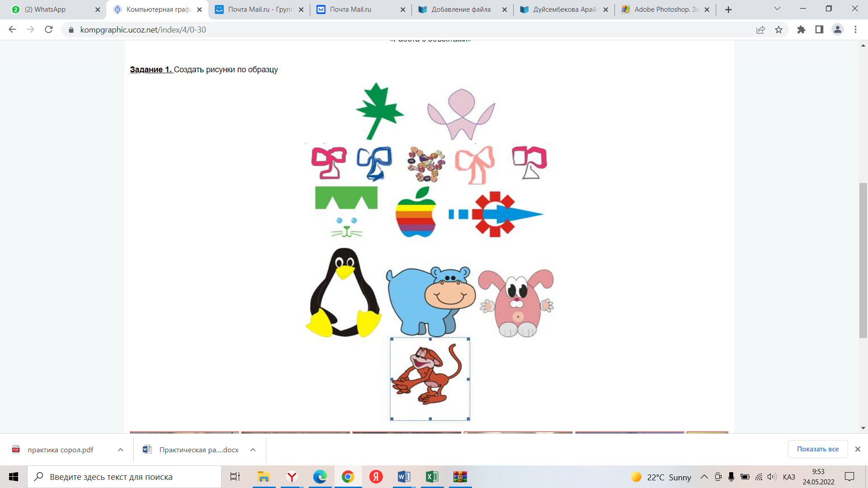Open Microsoft Word from taskbar
Image resolution: width=868 pixels, height=488 pixels.
tap(404, 477)
